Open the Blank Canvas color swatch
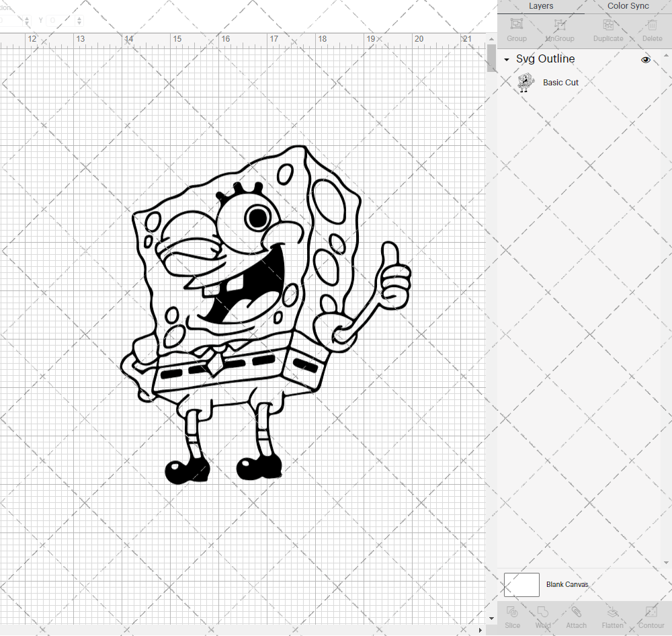The image size is (672, 636). point(521,584)
